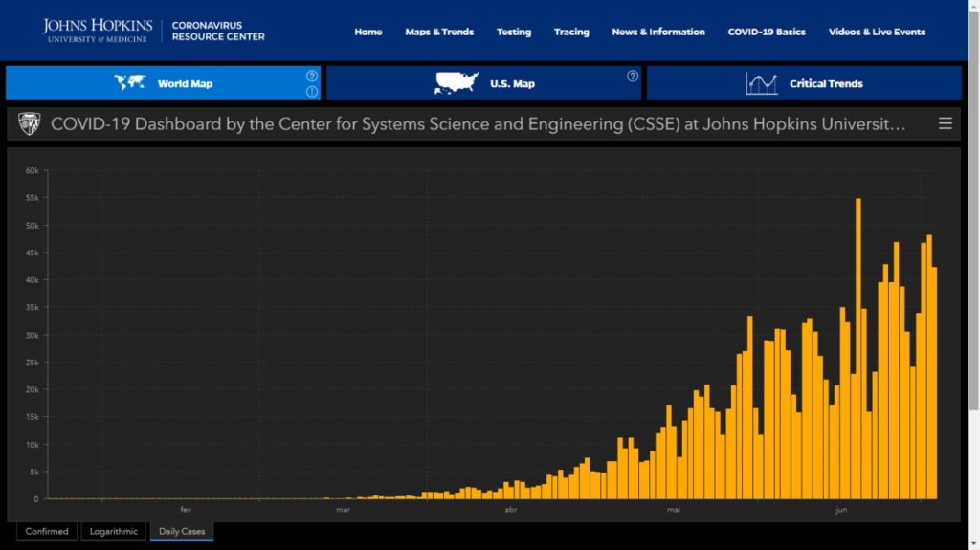980x550 pixels.
Task: Select the Daily Cases tab
Action: tap(181, 531)
